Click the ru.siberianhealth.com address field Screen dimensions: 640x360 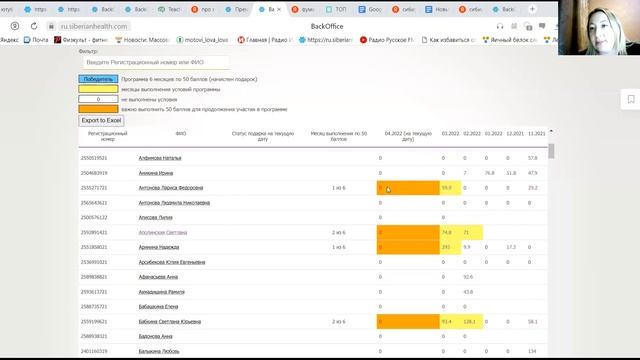(94, 26)
